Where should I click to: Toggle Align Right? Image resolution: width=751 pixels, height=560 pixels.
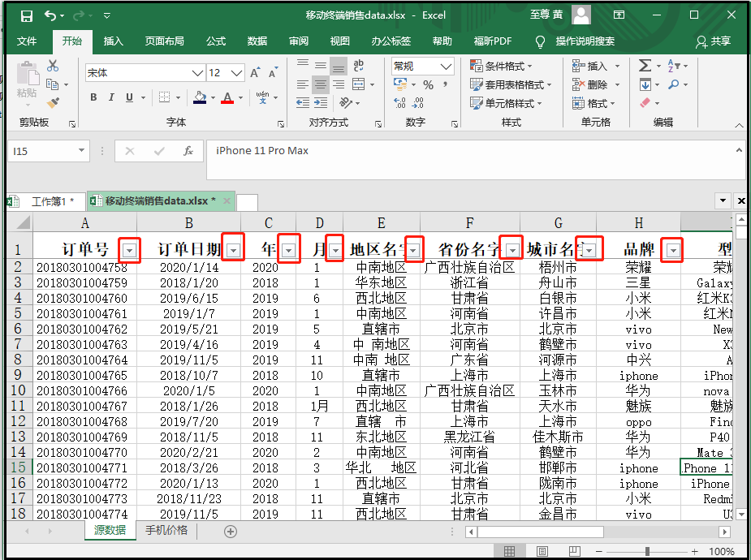[339, 84]
